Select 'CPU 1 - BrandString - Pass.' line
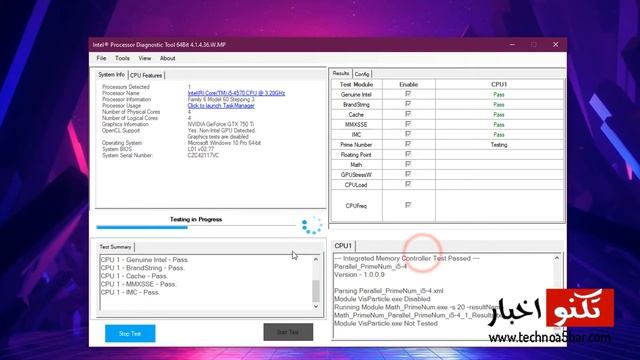This screenshot has width=640, height=360. pos(142,268)
